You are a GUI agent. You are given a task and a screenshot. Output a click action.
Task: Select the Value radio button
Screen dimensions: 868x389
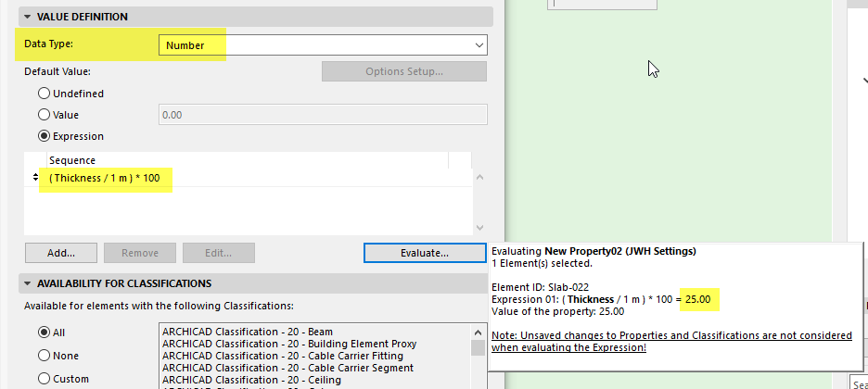coord(44,115)
